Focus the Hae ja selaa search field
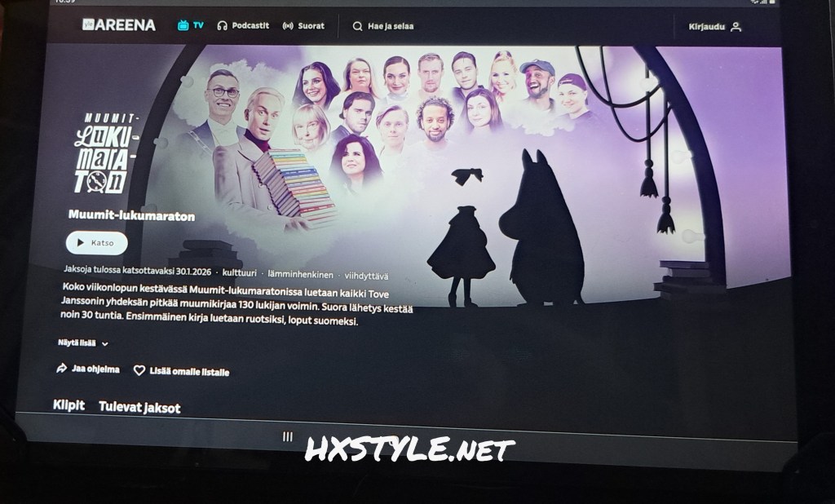Image resolution: width=835 pixels, height=504 pixels. point(390,26)
